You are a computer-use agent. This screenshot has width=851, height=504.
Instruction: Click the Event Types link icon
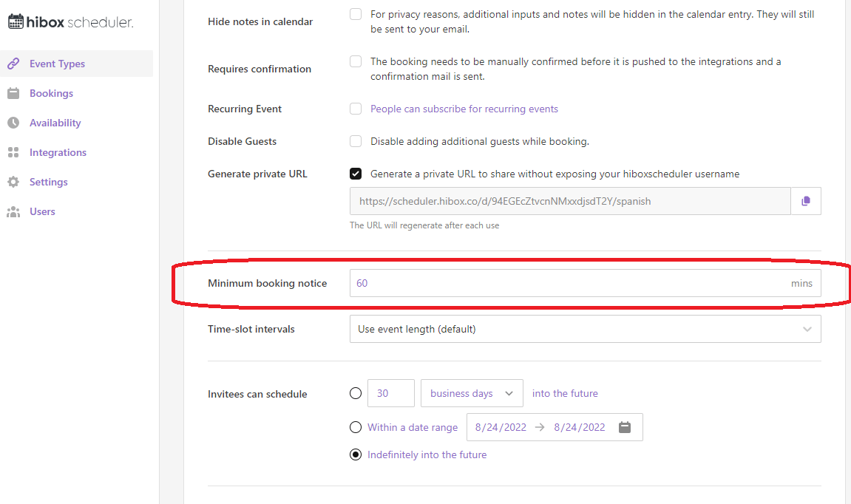[x=13, y=64]
